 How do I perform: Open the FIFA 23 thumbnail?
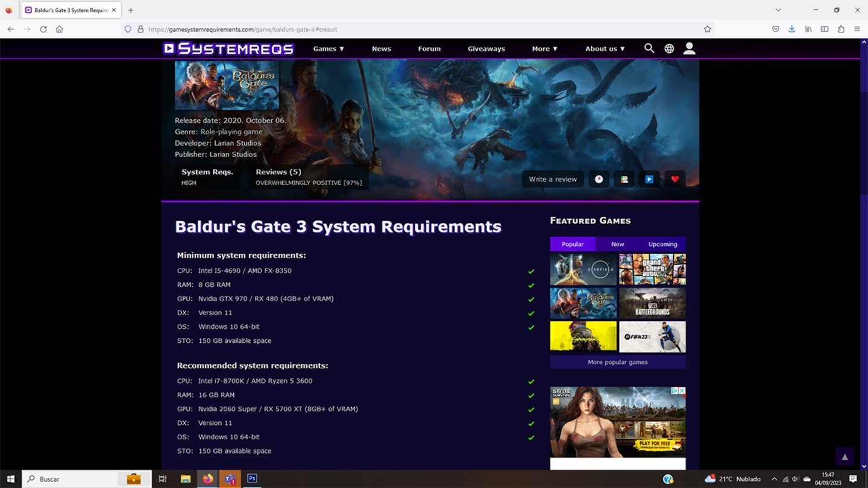652,336
